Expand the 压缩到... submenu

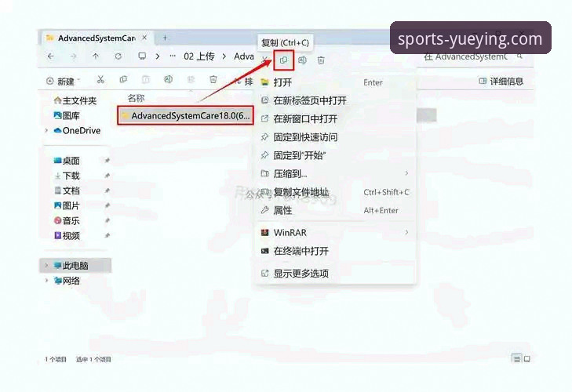click(x=406, y=173)
